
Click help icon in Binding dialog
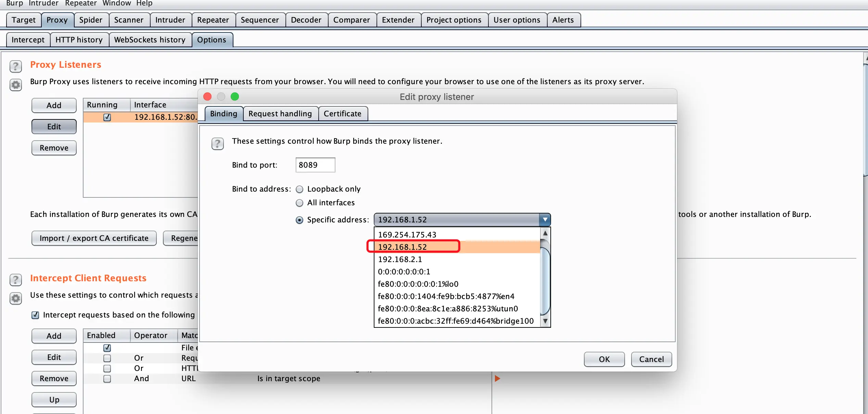pos(217,143)
